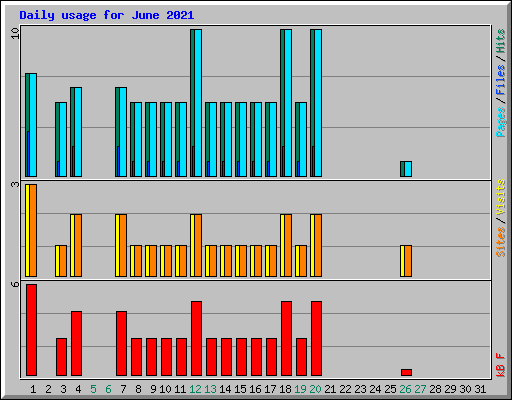Screen dimensions: 512x400
Task: Click the cyan pages bar for day 20
Action: pyautogui.click(x=318, y=103)
